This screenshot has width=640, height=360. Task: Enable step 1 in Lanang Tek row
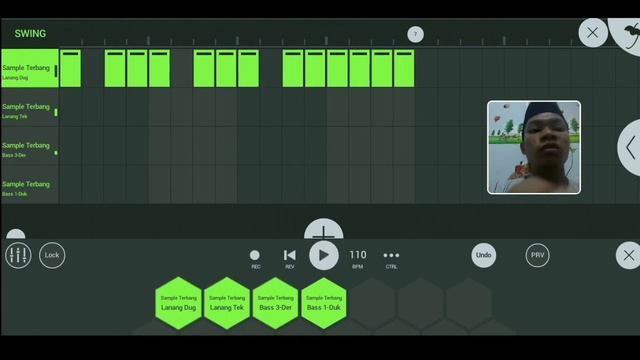point(70,107)
